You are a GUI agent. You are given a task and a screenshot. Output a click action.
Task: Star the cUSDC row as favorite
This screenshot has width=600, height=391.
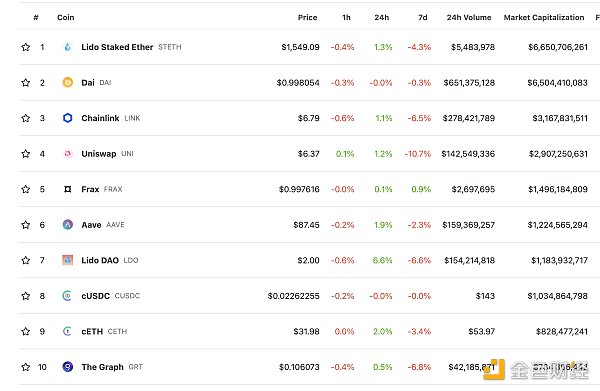pos(26,296)
